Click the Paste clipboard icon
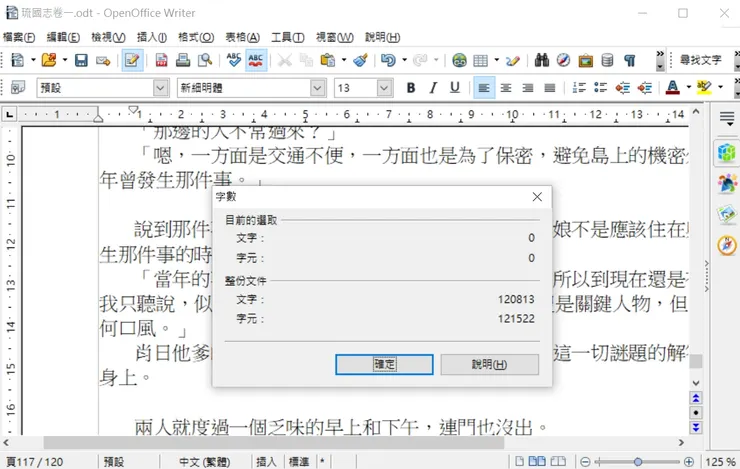740x469 pixels. pyautogui.click(x=328, y=60)
